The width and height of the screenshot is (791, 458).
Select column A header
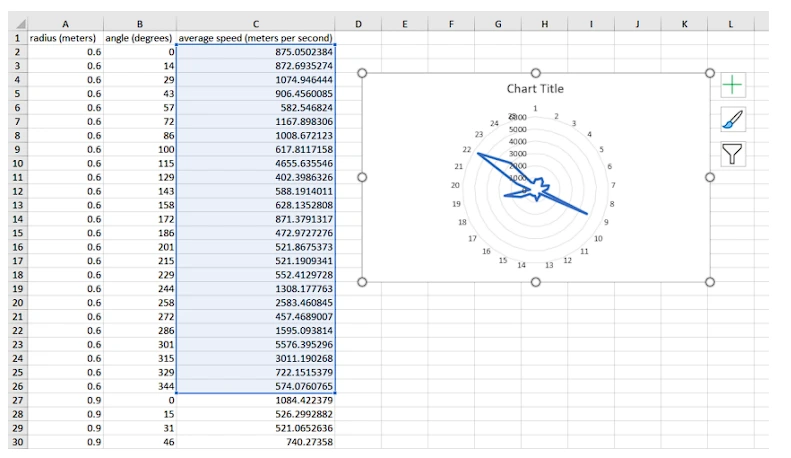(65, 23)
